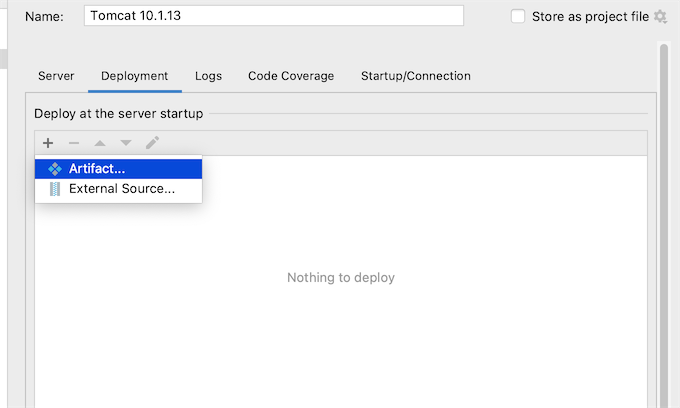The height and width of the screenshot is (408, 680).
Task: Select External Source... from the popup
Action: (x=121, y=189)
